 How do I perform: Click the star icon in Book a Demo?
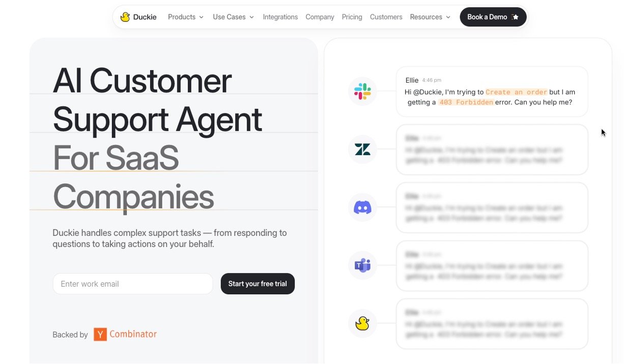coord(515,17)
